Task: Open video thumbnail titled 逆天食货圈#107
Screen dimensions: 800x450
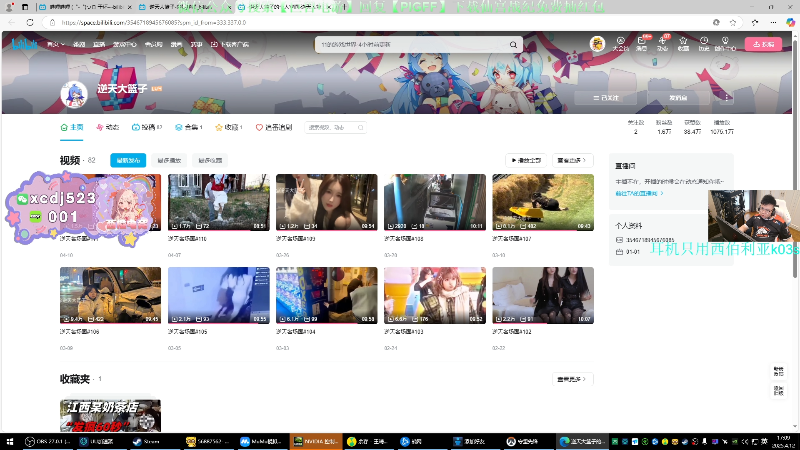Action: (543, 203)
